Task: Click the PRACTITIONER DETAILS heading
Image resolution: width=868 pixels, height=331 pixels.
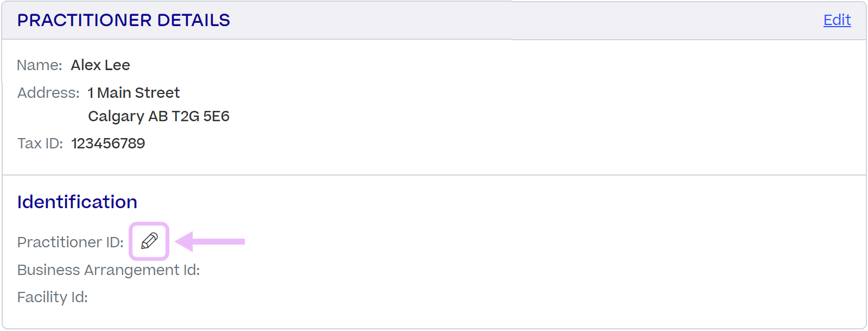Action: [x=124, y=20]
